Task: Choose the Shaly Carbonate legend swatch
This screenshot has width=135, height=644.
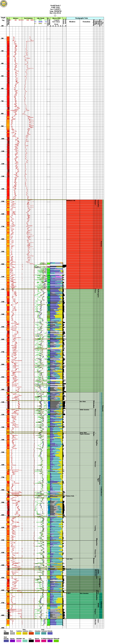Action: click(44, 633)
